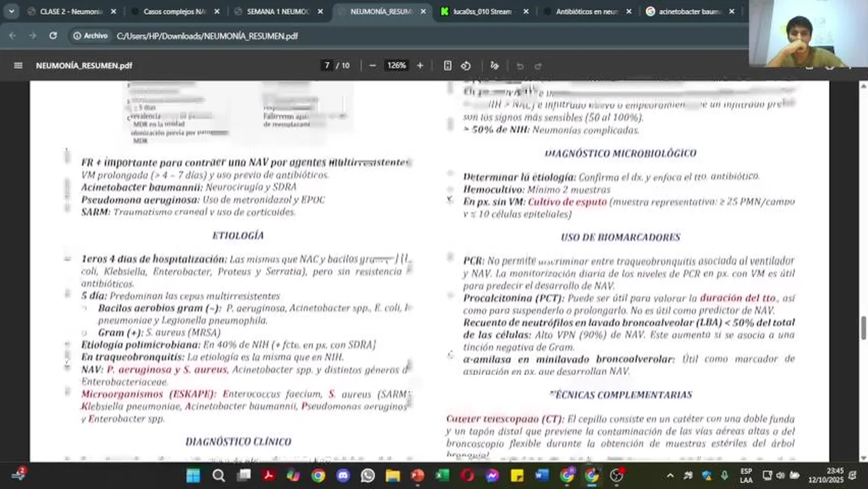
Task: Click the red text duración del tto
Action: pyautogui.click(x=738, y=298)
